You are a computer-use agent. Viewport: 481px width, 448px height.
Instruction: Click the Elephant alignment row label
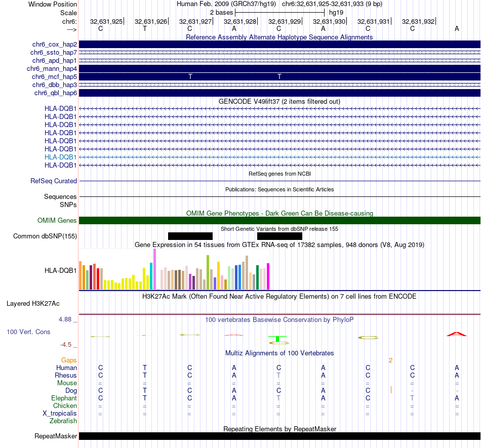pos(64,398)
